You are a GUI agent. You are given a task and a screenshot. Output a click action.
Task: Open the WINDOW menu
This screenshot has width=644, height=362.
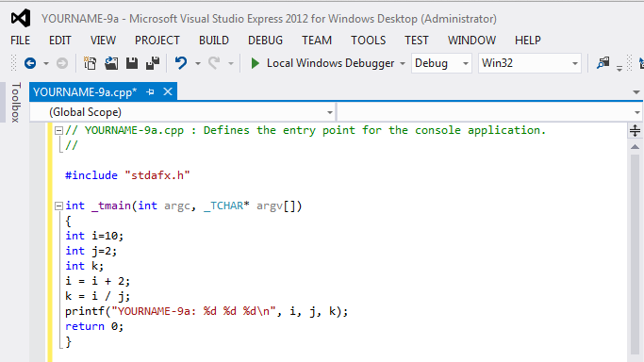tap(471, 41)
